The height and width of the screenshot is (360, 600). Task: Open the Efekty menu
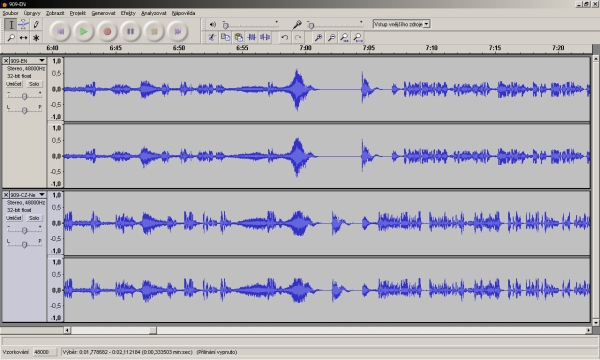click(128, 13)
